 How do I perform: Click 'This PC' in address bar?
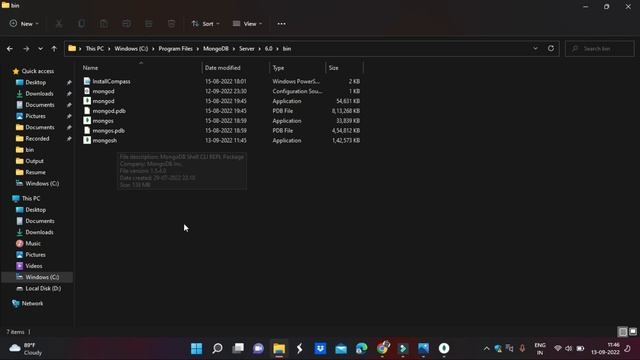[94, 49]
